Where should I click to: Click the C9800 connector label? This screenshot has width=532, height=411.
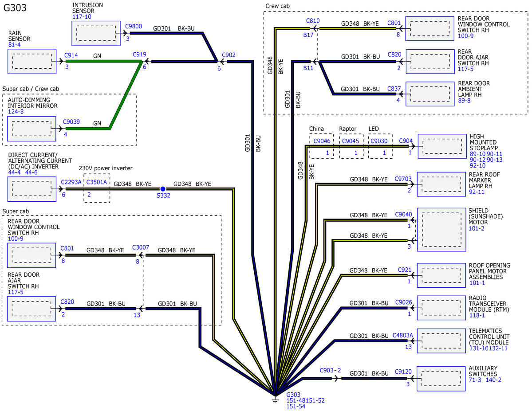tap(134, 26)
